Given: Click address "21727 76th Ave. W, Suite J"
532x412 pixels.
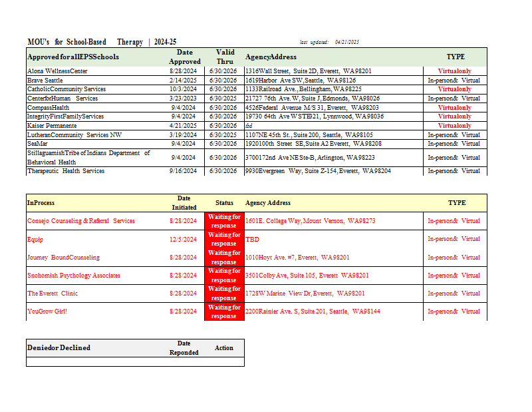Looking at the screenshot, I should pyautogui.click(x=313, y=98).
